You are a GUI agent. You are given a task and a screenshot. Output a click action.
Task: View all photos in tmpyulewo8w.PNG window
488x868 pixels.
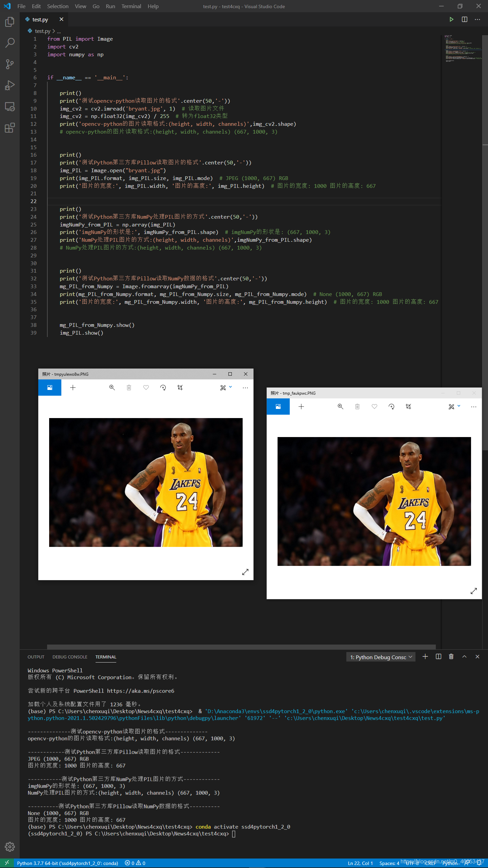tap(50, 388)
